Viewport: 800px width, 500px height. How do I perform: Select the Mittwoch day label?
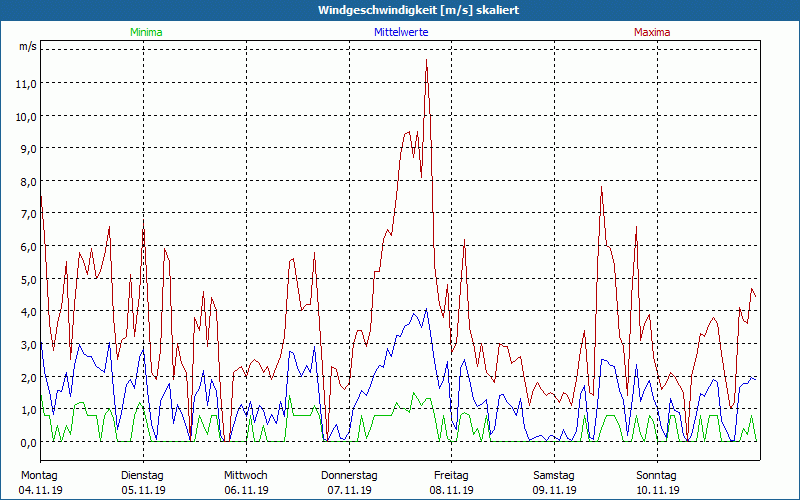tap(246, 475)
